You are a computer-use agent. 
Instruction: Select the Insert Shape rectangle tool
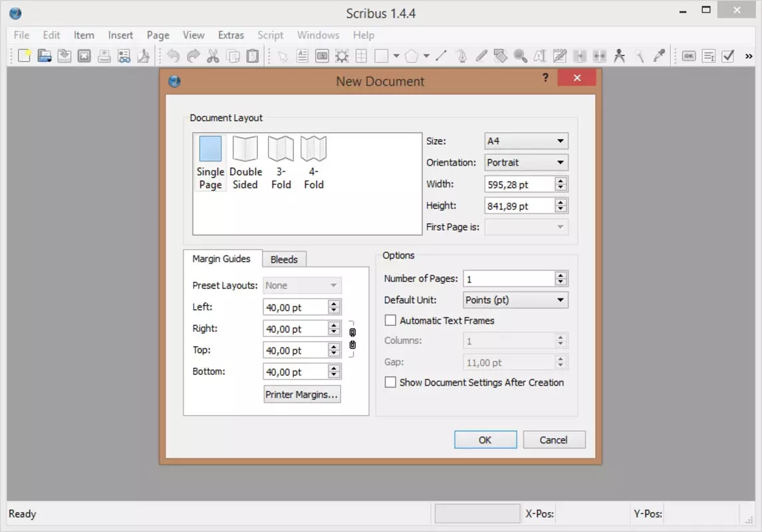(382, 56)
